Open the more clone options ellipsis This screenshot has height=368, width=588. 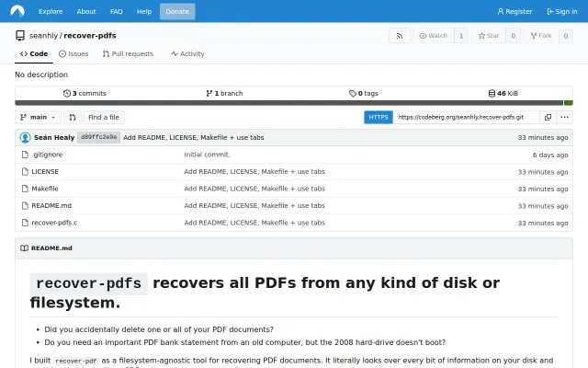click(x=564, y=117)
